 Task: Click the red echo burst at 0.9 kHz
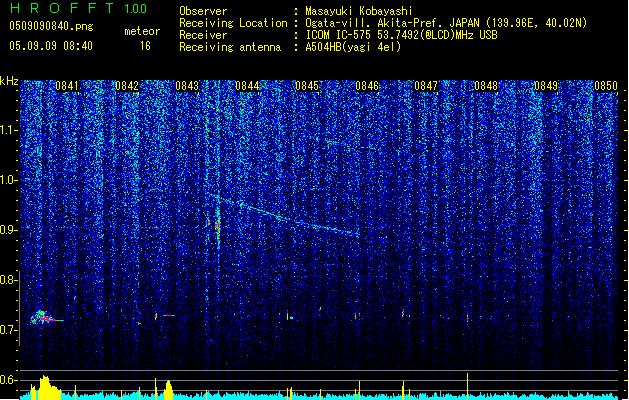[217, 226]
